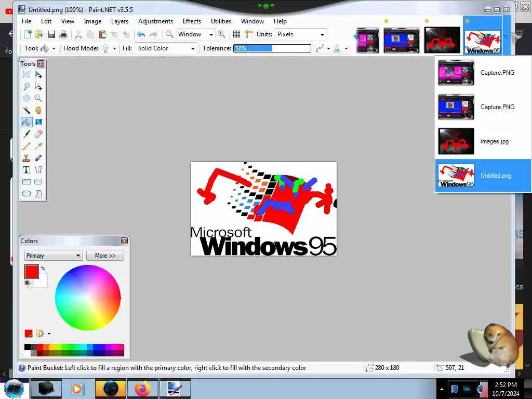The image size is (532, 399).
Task: Select Untitled.png in the image list
Action: point(483,176)
